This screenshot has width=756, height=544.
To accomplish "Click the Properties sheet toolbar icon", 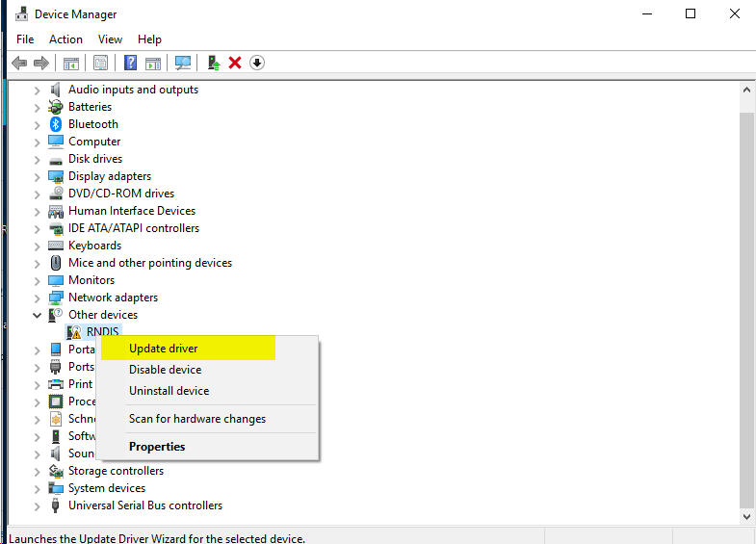I will pos(100,63).
